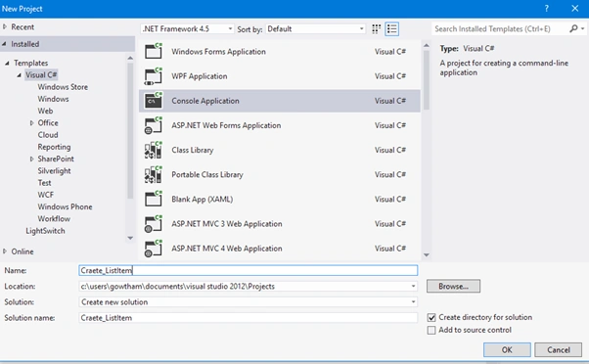The image size is (589, 364).
Task: Expand the Recent section
Action: [x=5, y=26]
